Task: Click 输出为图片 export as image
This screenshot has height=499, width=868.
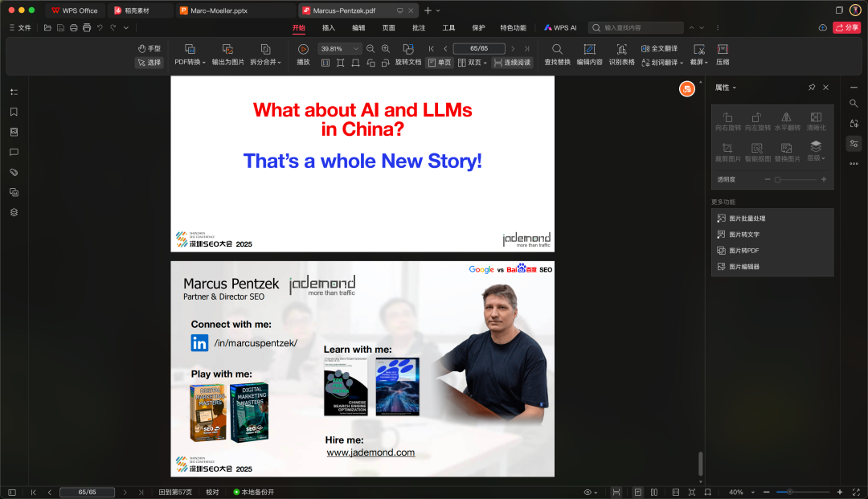Action: click(227, 55)
